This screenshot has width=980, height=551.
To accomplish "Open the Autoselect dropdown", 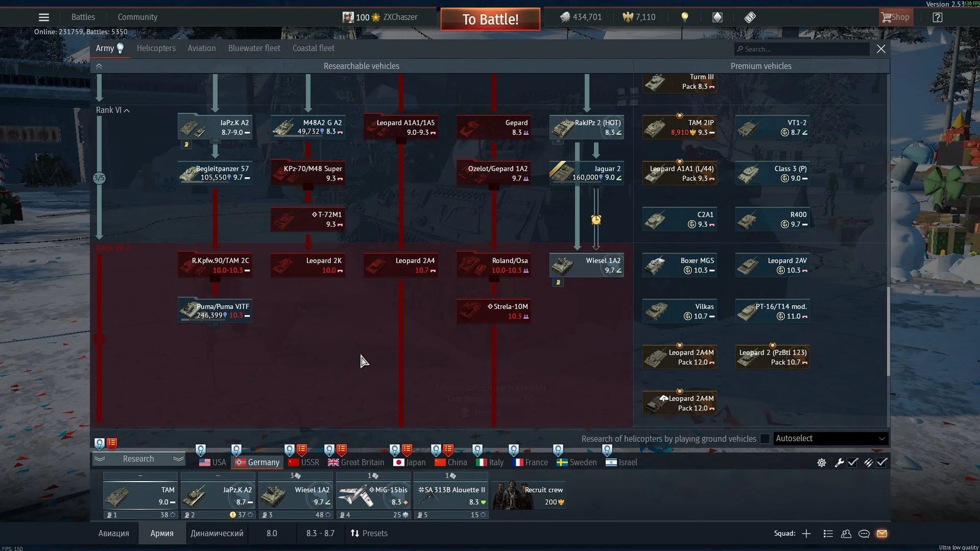I will point(830,439).
